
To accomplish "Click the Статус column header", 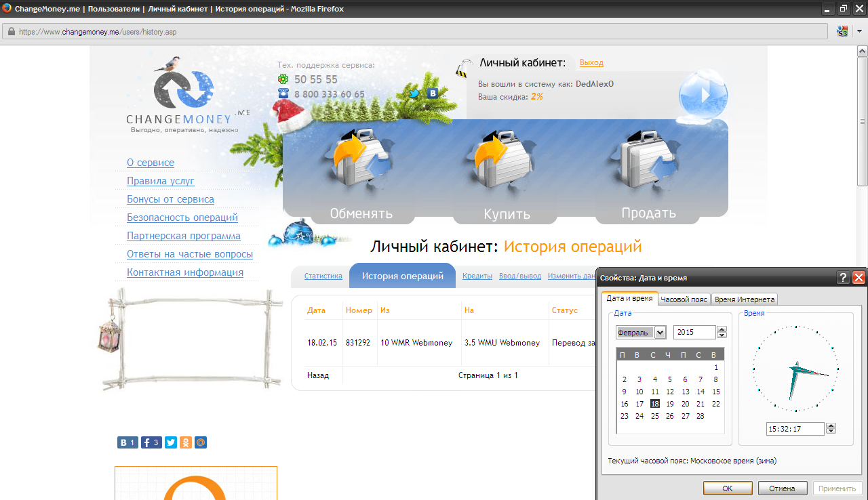I will click(x=565, y=310).
